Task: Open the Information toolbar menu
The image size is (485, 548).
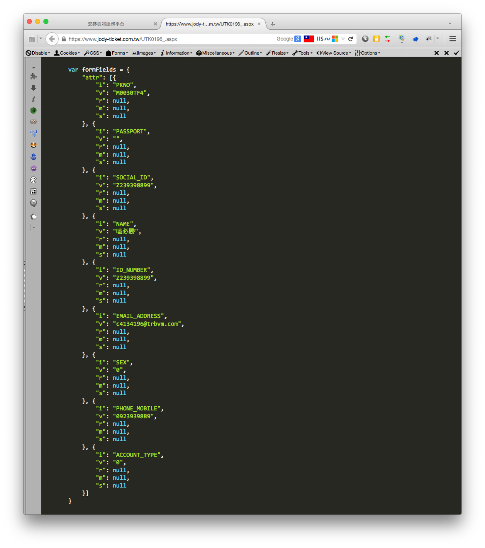Action: tap(176, 53)
